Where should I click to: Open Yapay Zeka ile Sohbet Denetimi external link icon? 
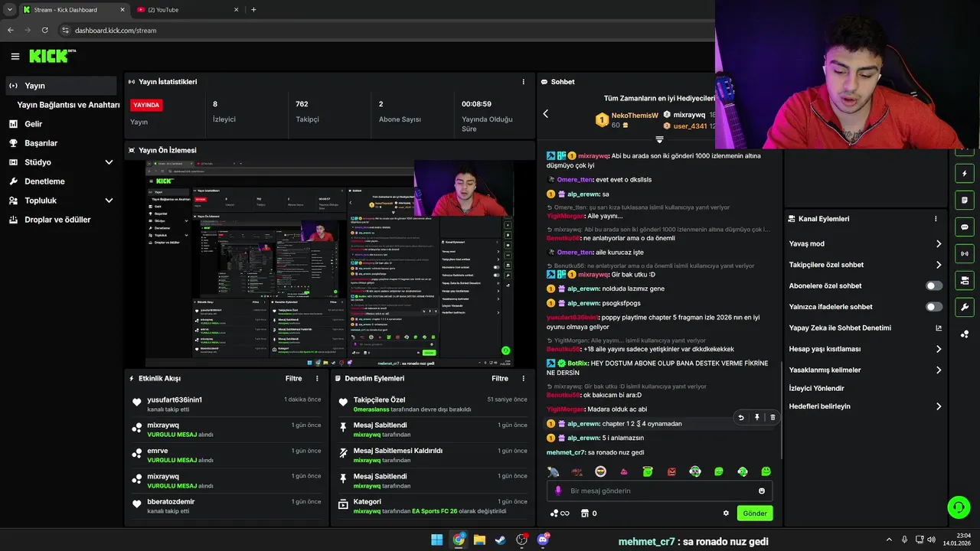pos(939,328)
